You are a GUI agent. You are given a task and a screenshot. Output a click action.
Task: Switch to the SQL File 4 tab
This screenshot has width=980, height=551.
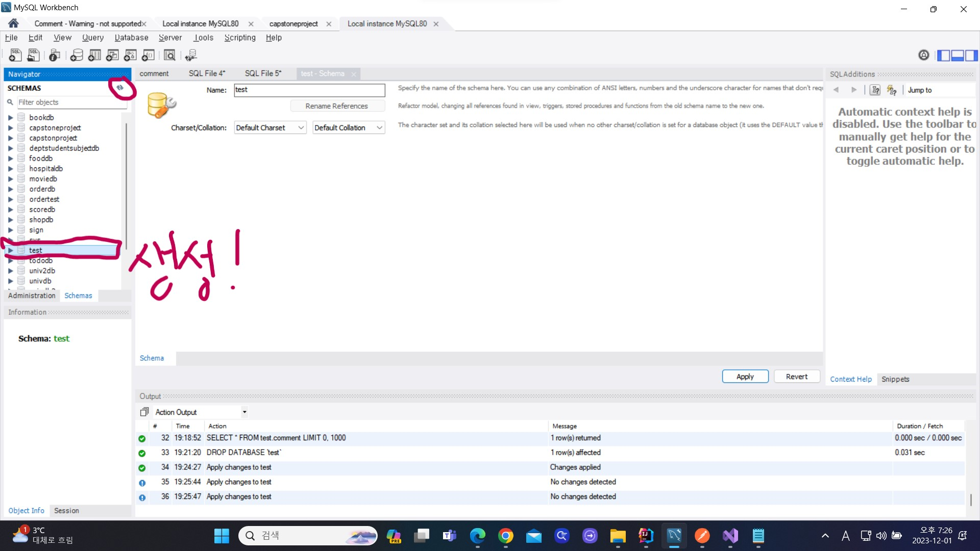click(x=207, y=73)
